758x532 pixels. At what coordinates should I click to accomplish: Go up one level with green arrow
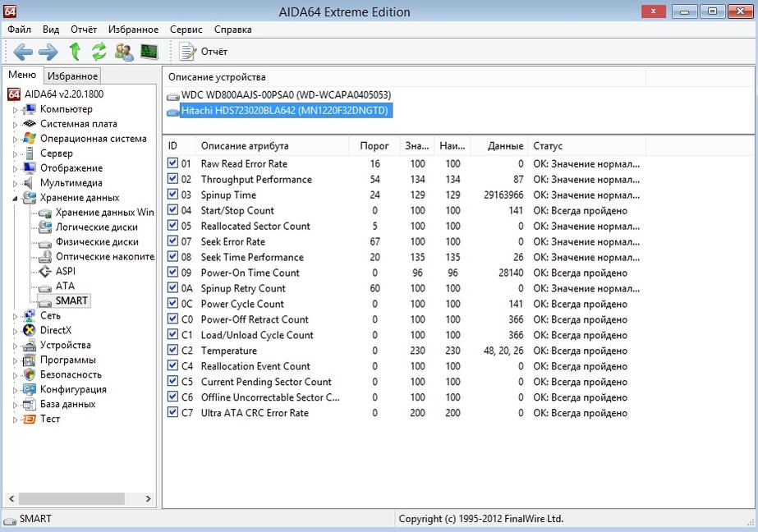[x=75, y=51]
